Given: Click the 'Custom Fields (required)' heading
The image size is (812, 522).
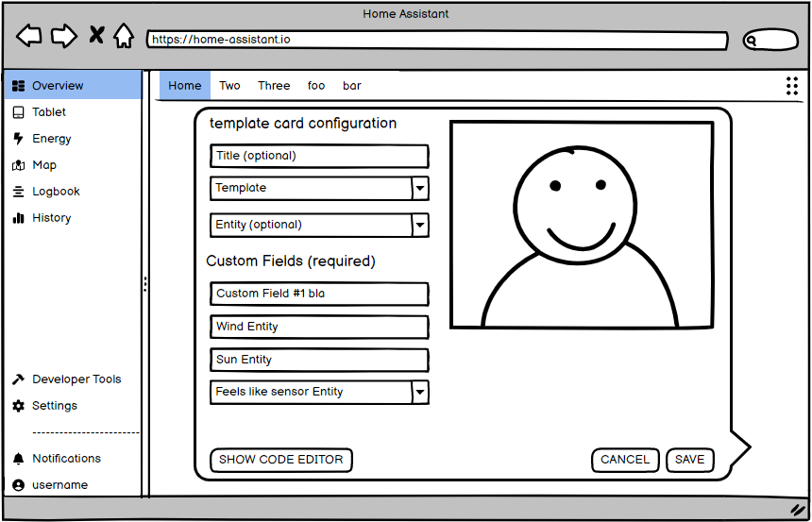Looking at the screenshot, I should pos(291,261).
